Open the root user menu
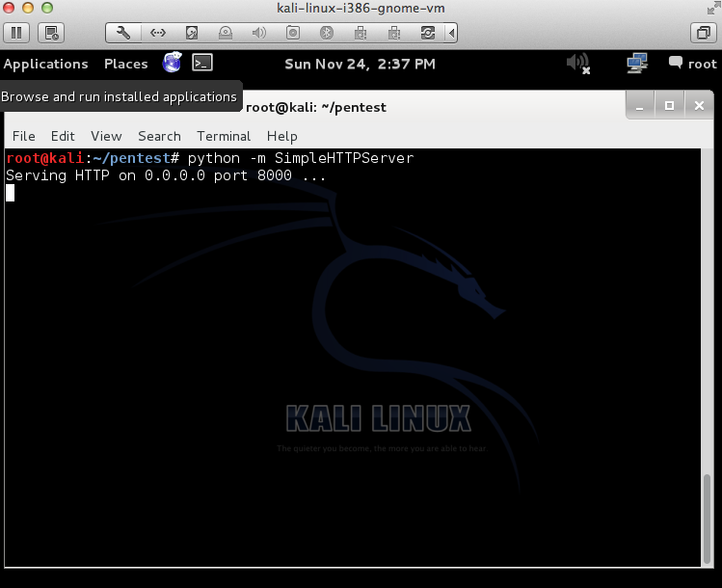Screen dimensions: 722x588 click(x=693, y=64)
